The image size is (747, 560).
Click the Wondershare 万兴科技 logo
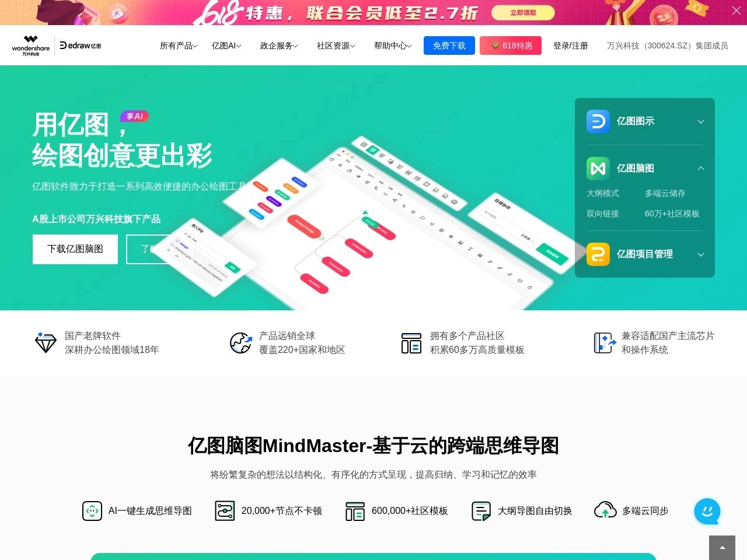[x=30, y=45]
